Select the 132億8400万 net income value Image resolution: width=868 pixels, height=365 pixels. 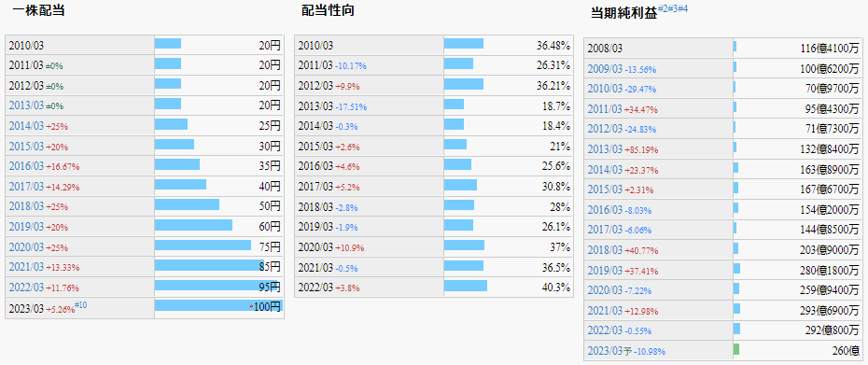coord(830,149)
